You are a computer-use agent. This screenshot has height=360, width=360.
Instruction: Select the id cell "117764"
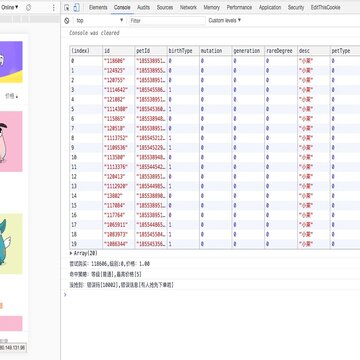[x=119, y=215]
